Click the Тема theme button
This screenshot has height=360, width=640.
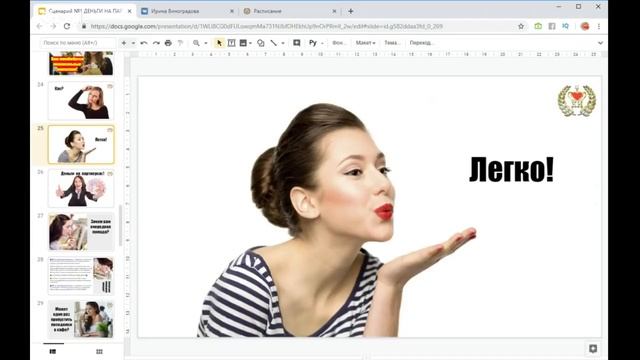coord(392,43)
